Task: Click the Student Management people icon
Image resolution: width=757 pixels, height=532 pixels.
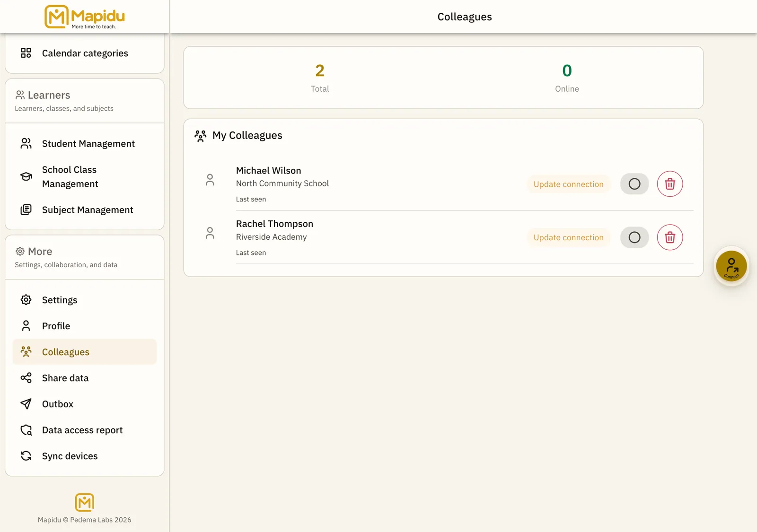Action: click(x=26, y=143)
